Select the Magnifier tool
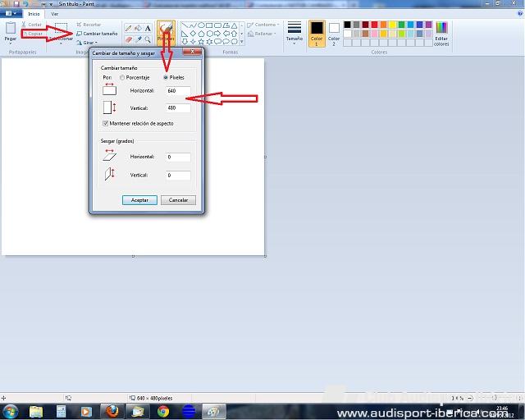Image resolution: width=525 pixels, height=420 pixels. pyautogui.click(x=148, y=39)
